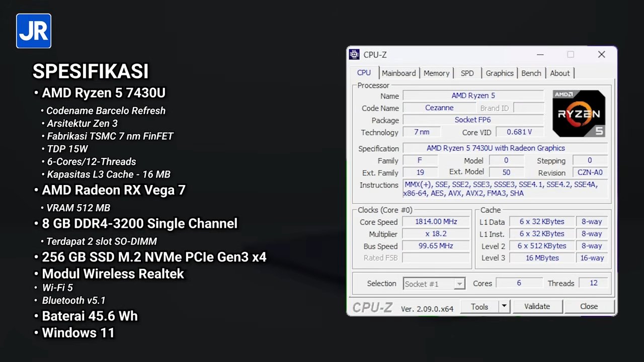The image size is (644, 362).
Task: Click the CPU-Z icon in the title bar
Action: (x=354, y=55)
